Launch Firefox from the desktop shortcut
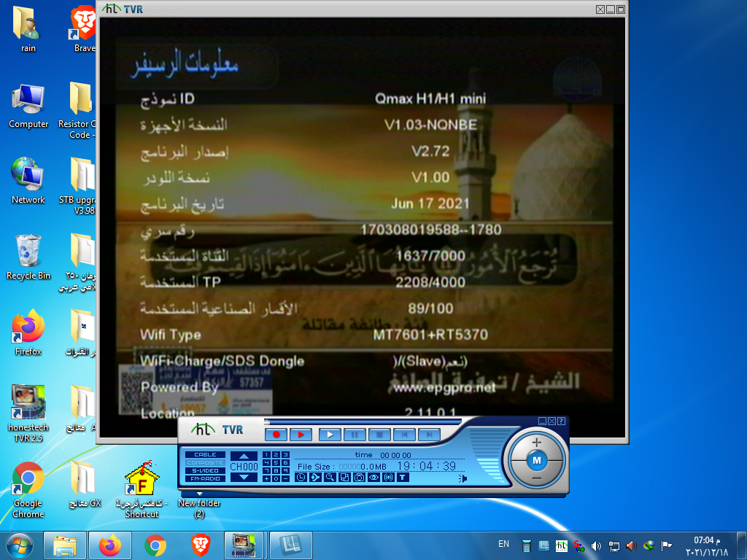Viewport: 747px width, 560px height. click(28, 332)
